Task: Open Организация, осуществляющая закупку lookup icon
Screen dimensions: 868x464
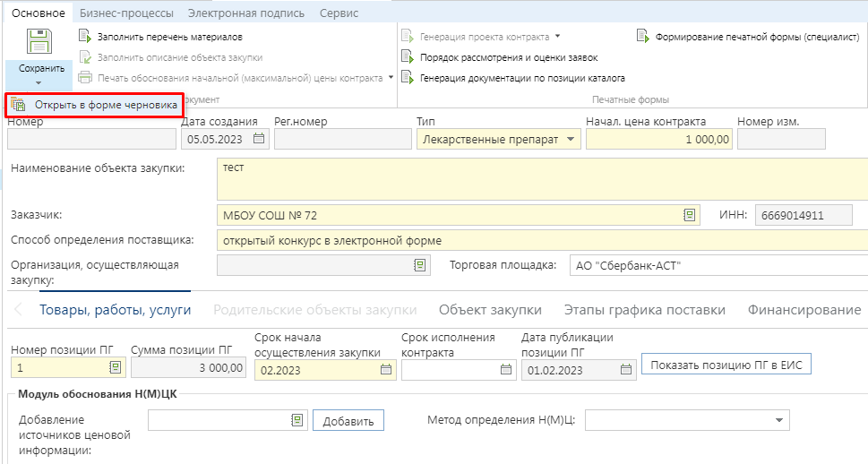Action: (x=420, y=265)
